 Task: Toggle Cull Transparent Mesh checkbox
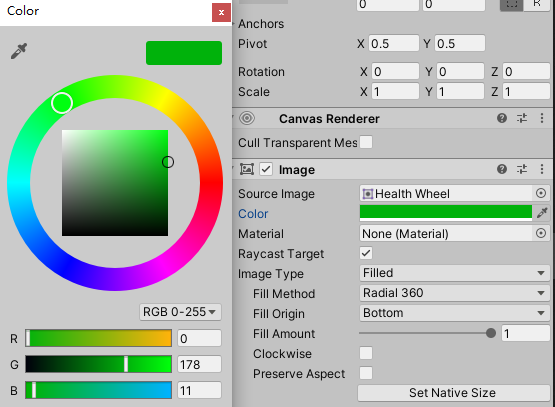coord(366,142)
